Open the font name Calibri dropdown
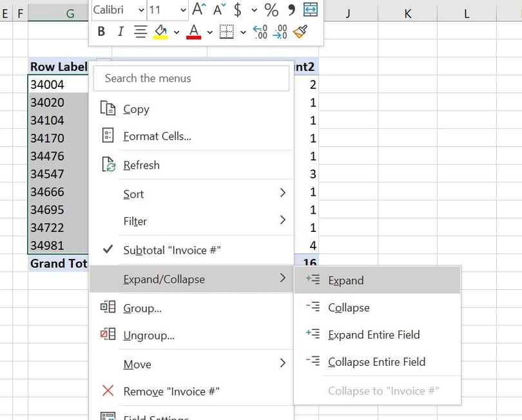The width and height of the screenshot is (522, 420). coord(140,10)
